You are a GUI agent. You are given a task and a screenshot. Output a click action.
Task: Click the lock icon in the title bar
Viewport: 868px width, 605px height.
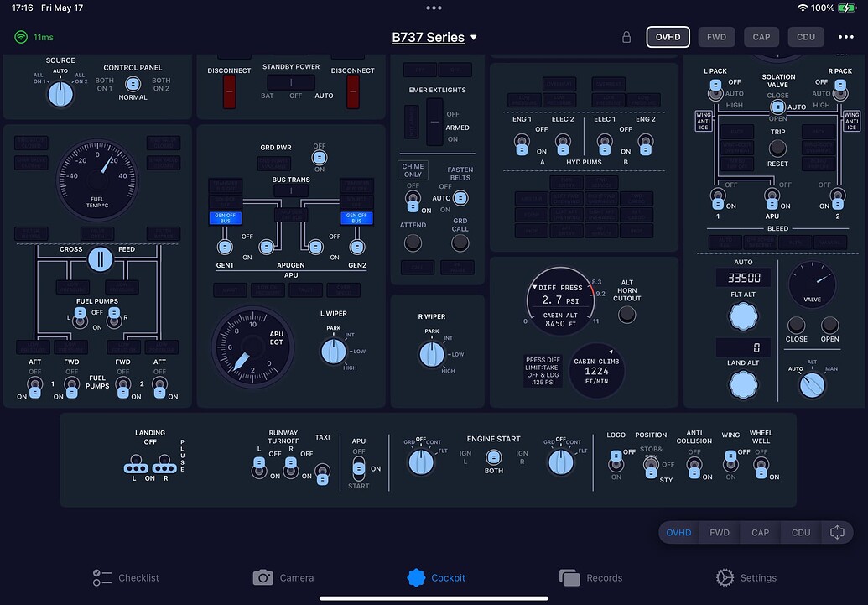pyautogui.click(x=626, y=37)
